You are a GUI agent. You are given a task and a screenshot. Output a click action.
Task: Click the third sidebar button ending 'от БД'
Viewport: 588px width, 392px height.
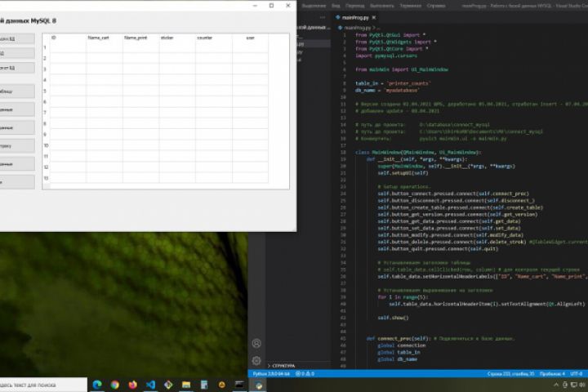(x=17, y=68)
